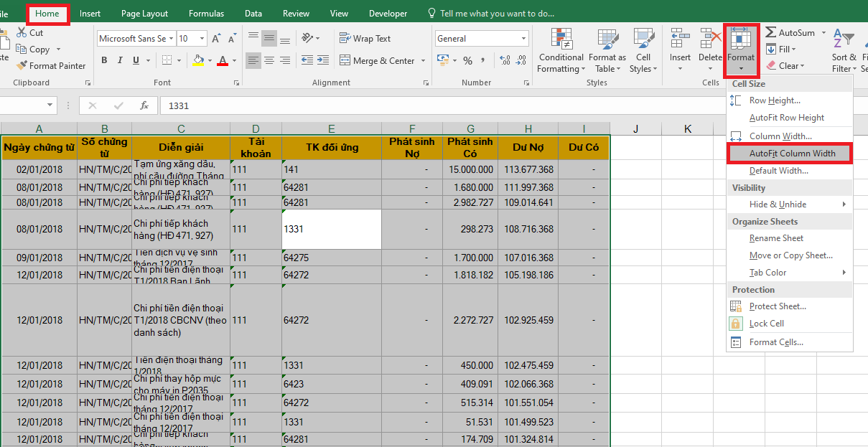Click the Format Painter brush icon

pyautogui.click(x=21, y=66)
